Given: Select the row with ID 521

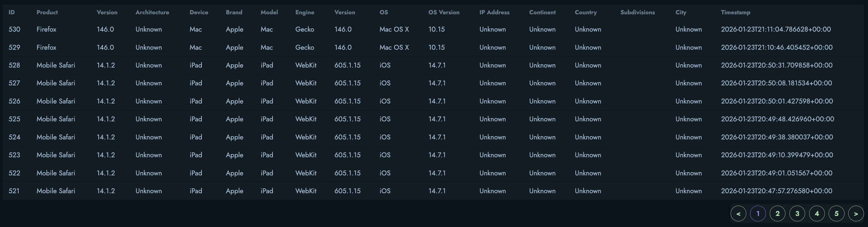Looking at the screenshot, I should click(x=14, y=191).
